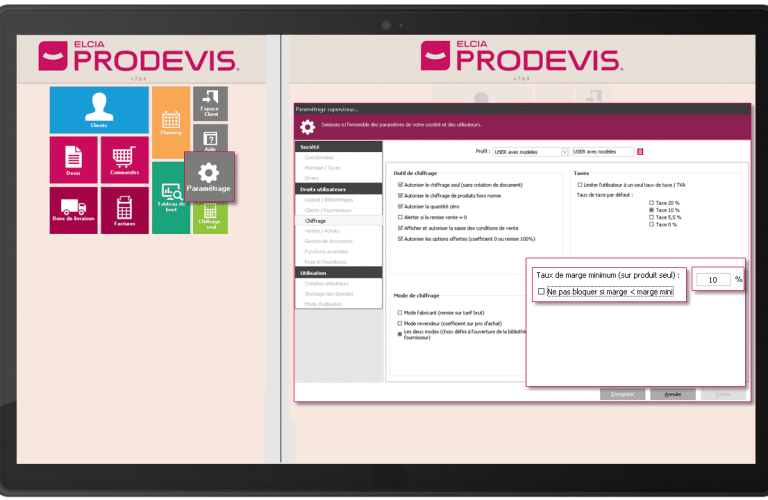The height and width of the screenshot is (500, 768).
Task: Click the gear icon in the dialog header
Action: pos(308,127)
